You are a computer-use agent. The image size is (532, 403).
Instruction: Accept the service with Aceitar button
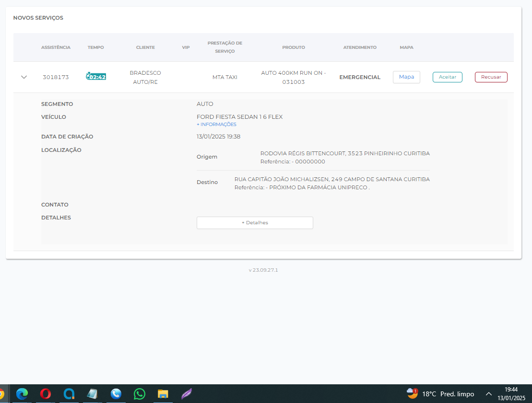(447, 77)
